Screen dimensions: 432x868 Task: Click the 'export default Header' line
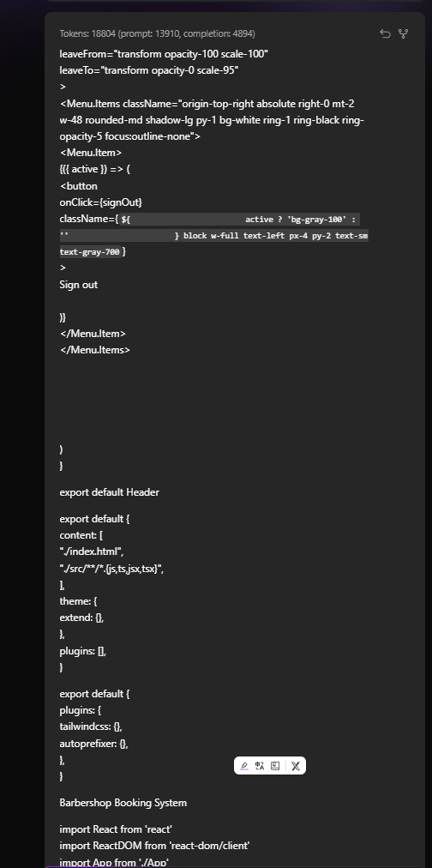pos(110,492)
